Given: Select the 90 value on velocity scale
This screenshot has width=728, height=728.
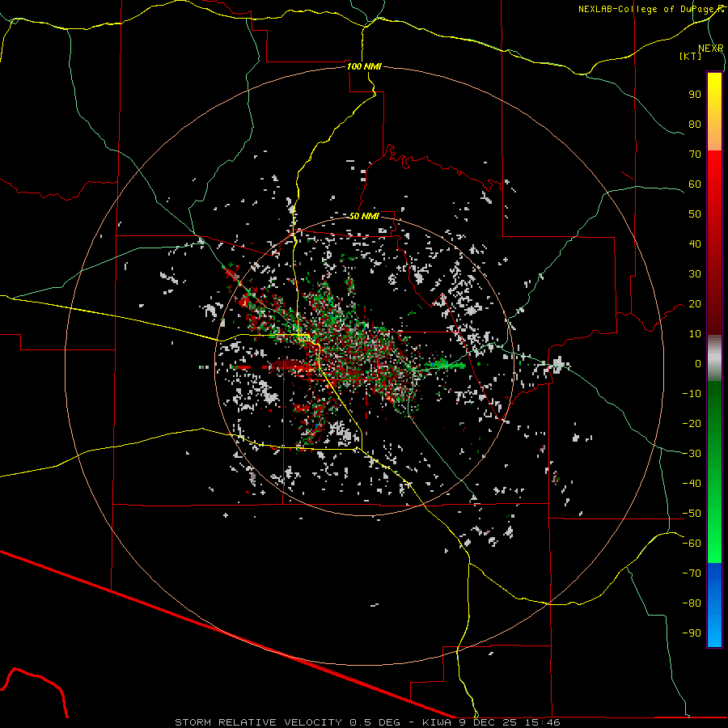Looking at the screenshot, I should click(x=695, y=95).
